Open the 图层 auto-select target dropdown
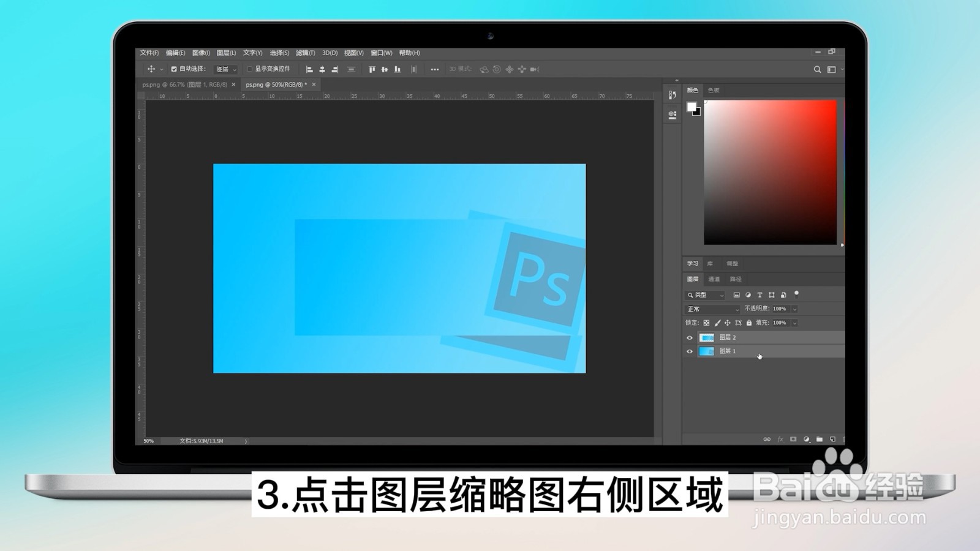This screenshot has width=980, height=551. (226, 69)
